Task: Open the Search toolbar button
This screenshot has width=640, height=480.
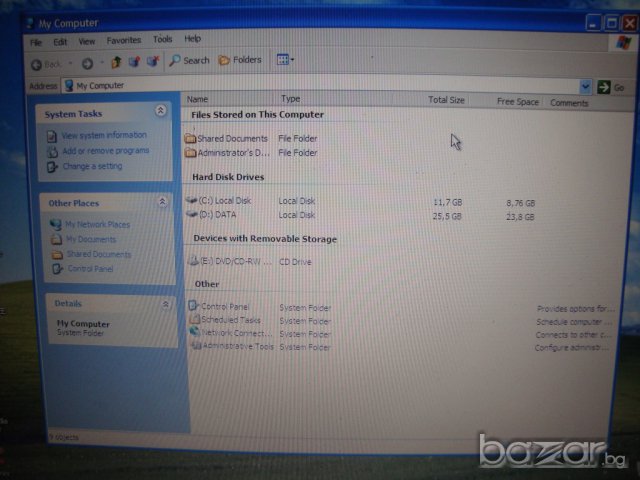Action: (x=189, y=60)
